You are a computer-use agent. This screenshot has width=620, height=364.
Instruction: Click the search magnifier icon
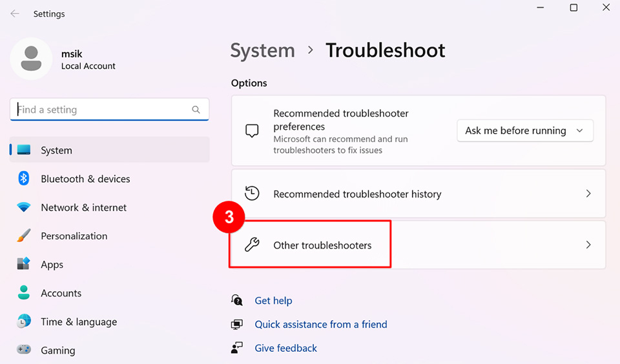(196, 110)
